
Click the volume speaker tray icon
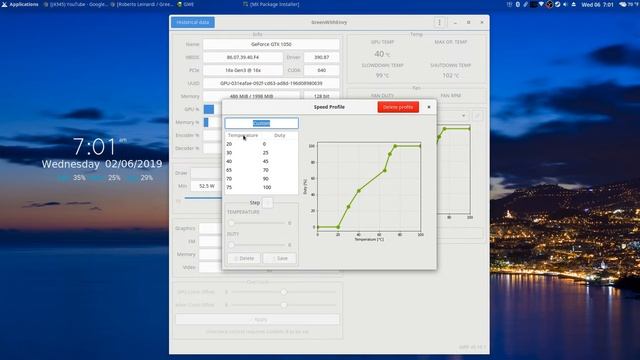tap(565, 4)
